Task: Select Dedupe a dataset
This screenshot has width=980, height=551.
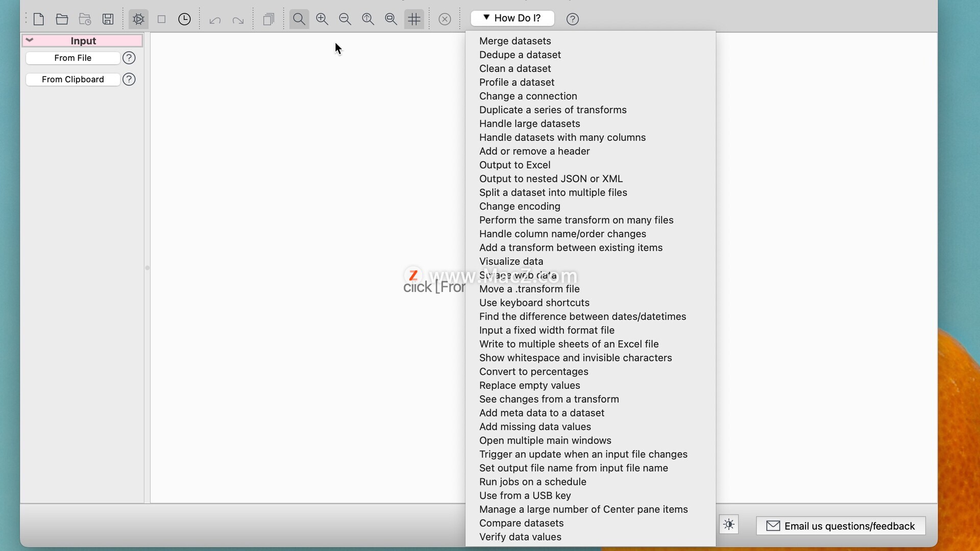Action: coord(591,55)
